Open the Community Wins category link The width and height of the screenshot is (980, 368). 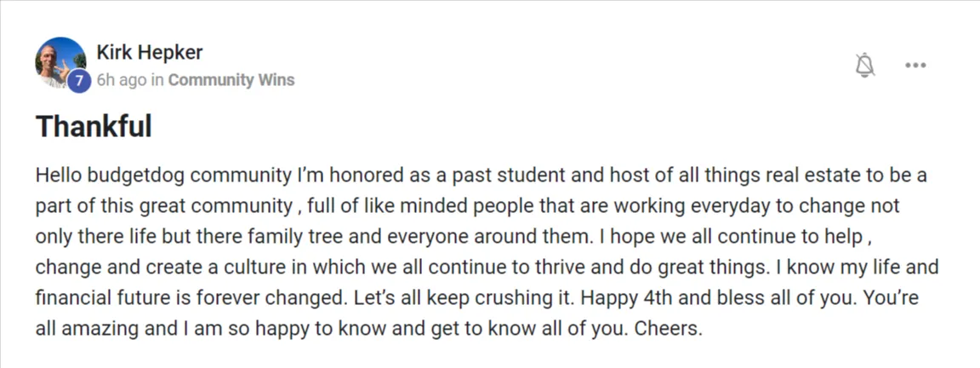click(x=231, y=80)
